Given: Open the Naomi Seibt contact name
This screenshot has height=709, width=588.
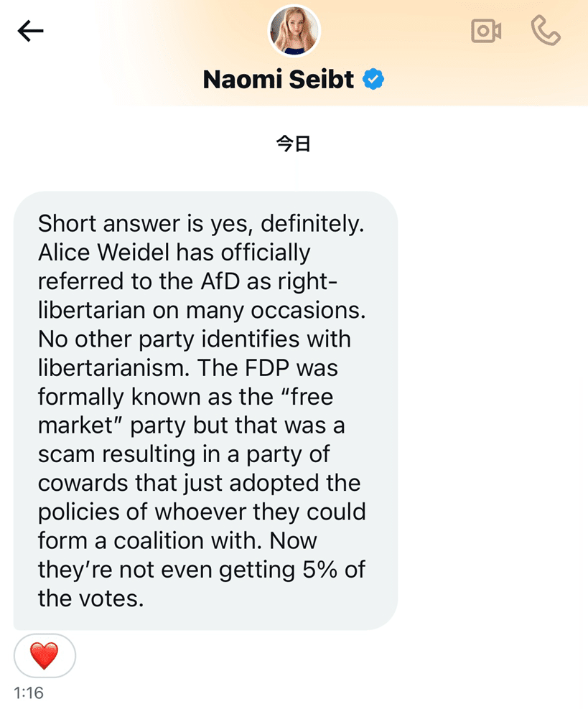Looking at the screenshot, I should click(x=279, y=79).
